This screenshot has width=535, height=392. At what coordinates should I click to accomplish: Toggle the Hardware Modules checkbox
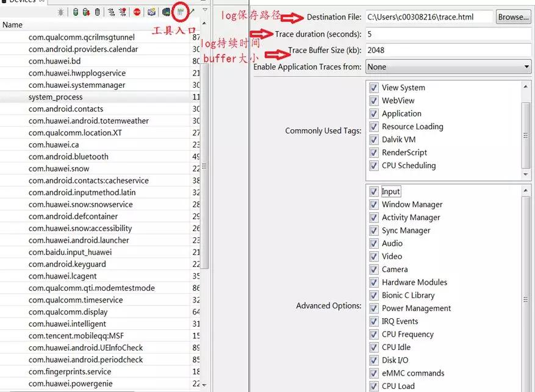click(374, 282)
